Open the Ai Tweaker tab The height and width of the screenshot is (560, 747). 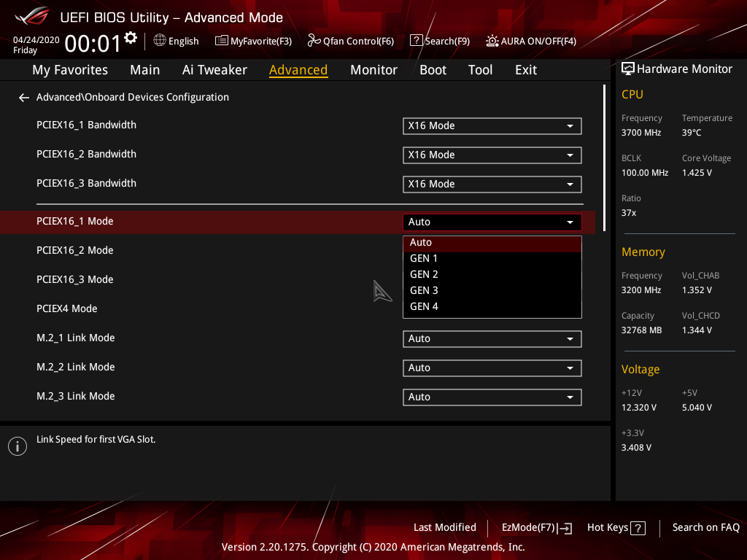[214, 70]
